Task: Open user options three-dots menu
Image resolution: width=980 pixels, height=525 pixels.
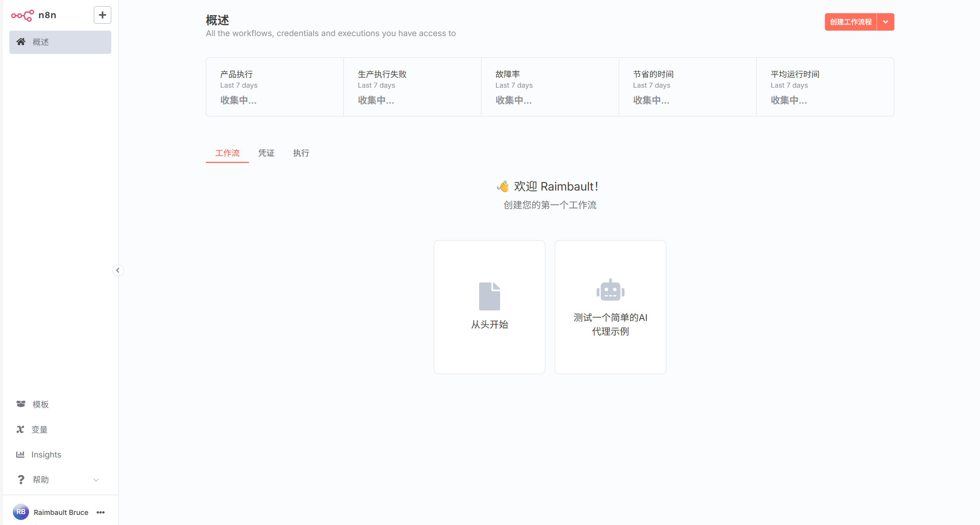Action: [x=101, y=512]
